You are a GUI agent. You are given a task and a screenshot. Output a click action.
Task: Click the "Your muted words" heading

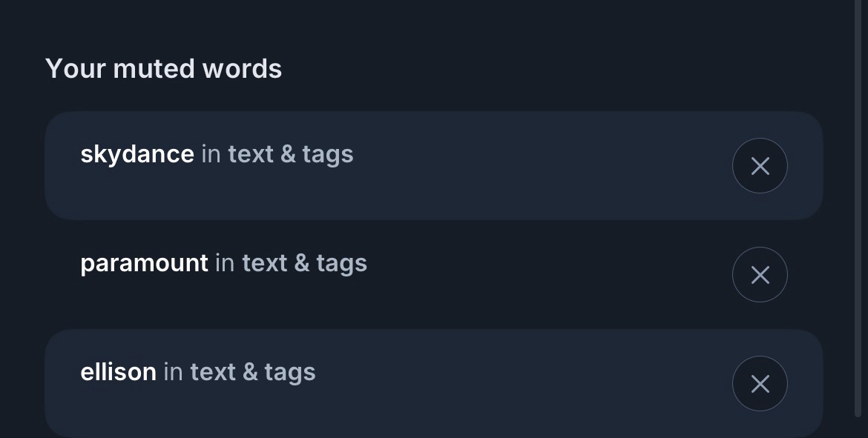[163, 69]
